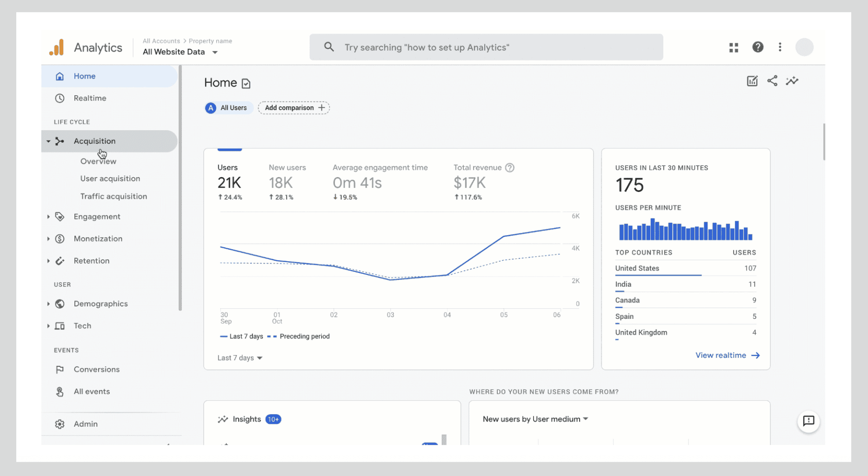
Task: Click the View realtime link
Action: (727, 356)
